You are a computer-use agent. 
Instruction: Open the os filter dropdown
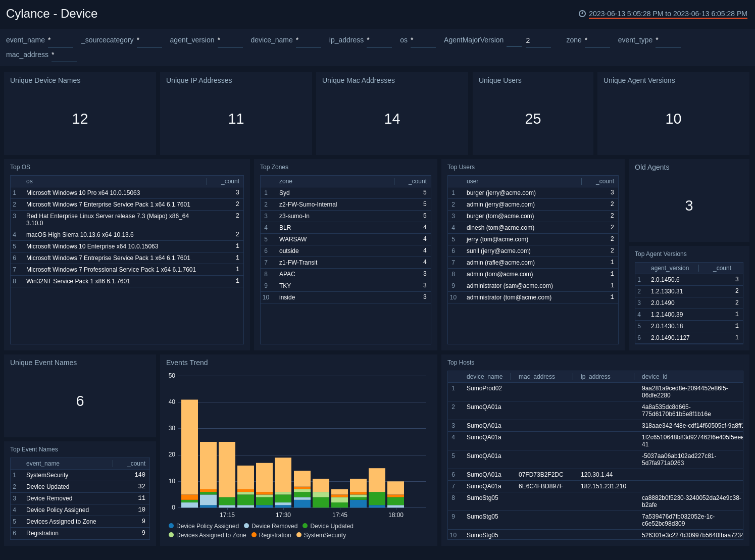point(422,41)
